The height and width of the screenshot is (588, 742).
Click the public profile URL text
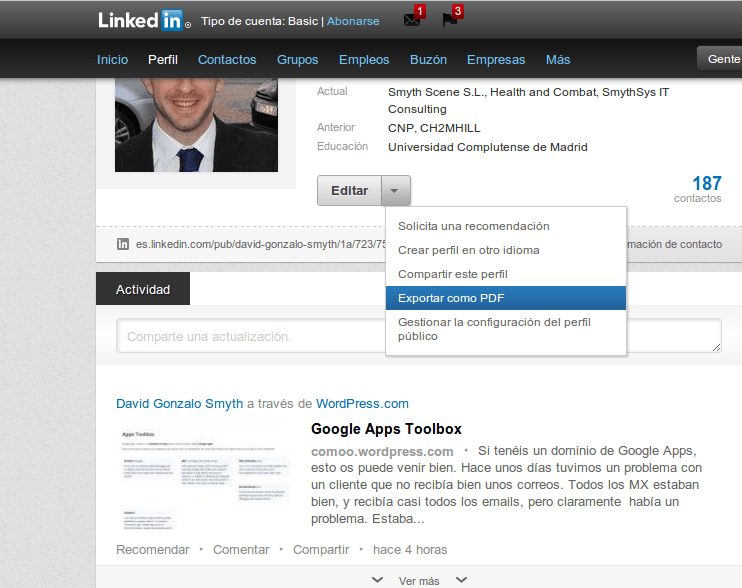pos(261,244)
